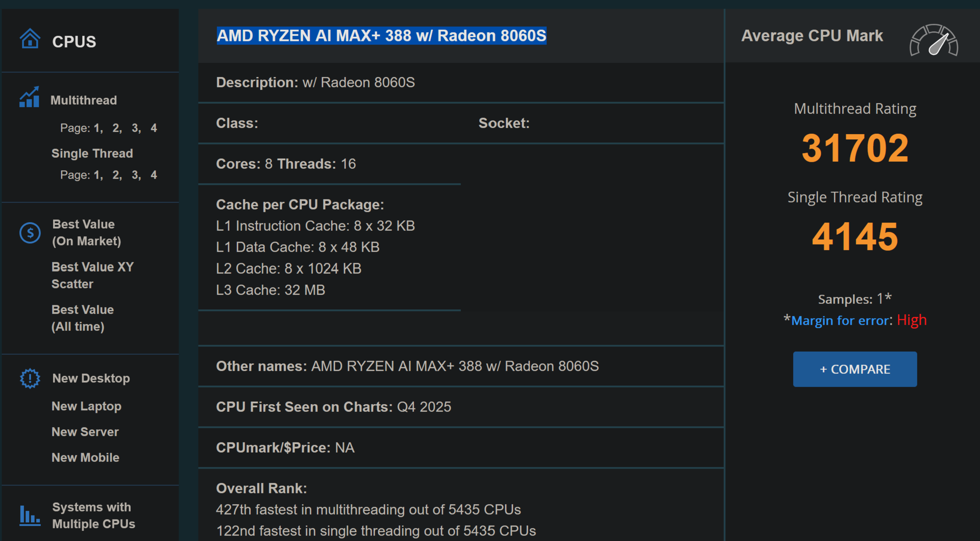Open the Multithread chart link
Screen dimensions: 980x541
tap(84, 100)
